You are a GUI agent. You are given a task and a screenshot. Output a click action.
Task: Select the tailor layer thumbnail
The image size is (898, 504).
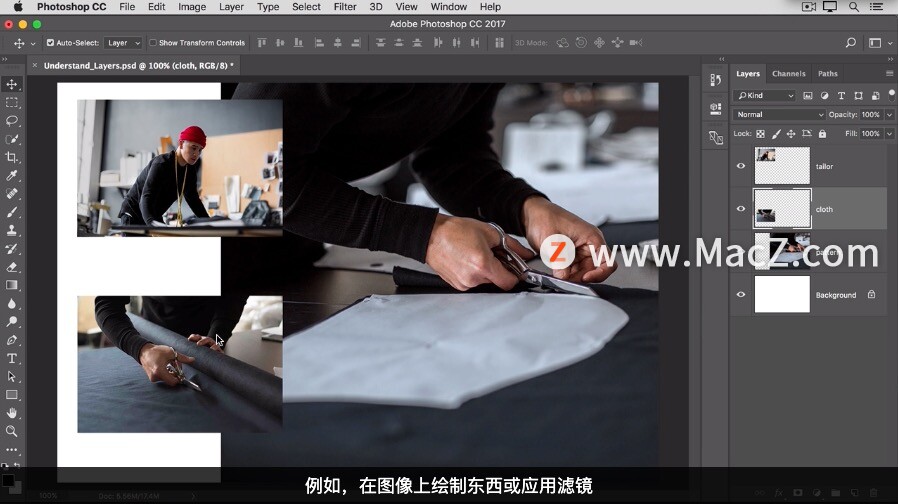(782, 166)
